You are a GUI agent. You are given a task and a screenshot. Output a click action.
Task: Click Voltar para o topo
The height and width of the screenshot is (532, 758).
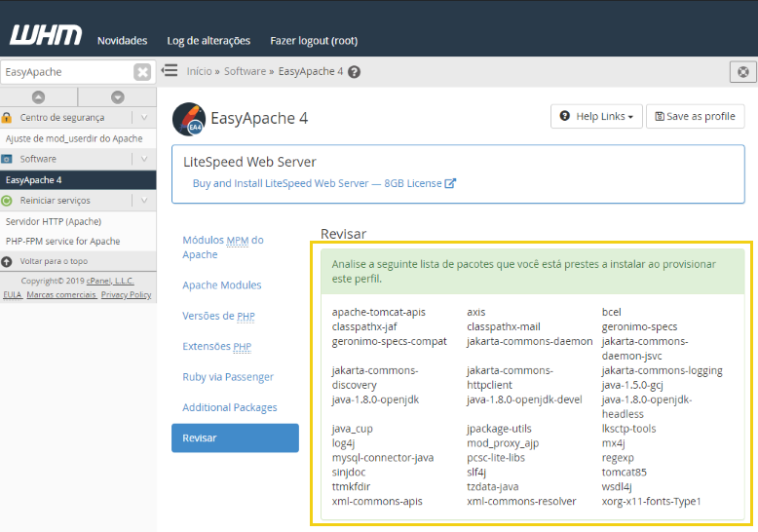54,261
